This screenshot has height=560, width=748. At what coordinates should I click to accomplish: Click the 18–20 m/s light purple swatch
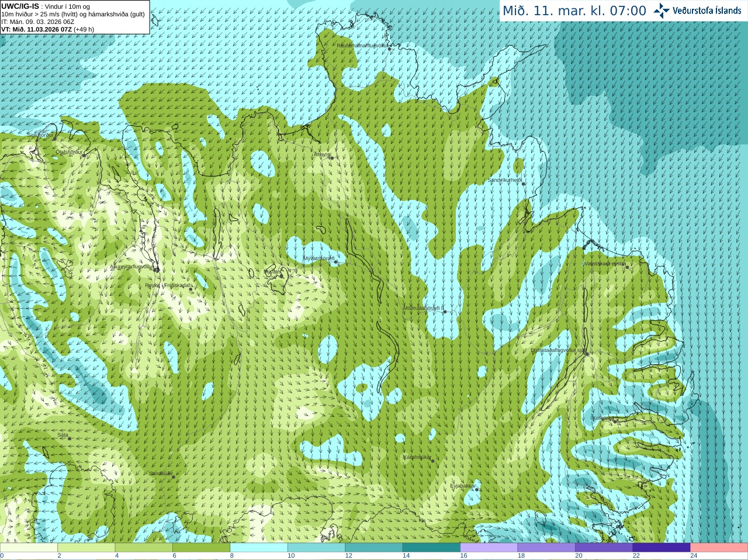(547, 548)
